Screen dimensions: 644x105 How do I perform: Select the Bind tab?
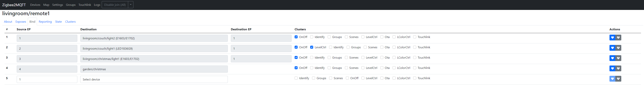point(32,22)
